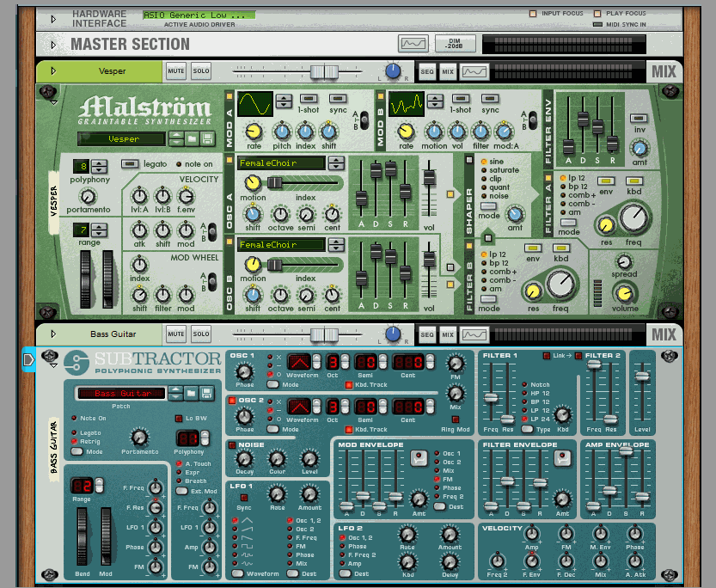Toggle Subtractor Ring Mod button

click(455, 420)
